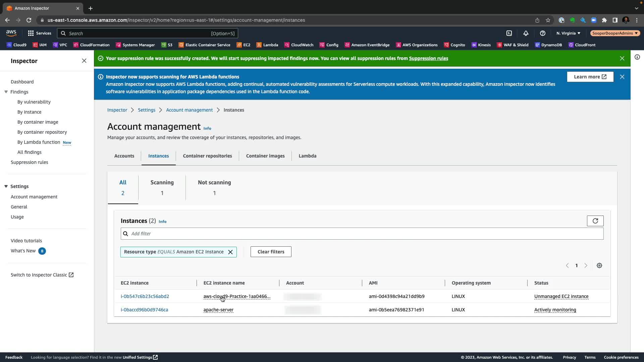Open the info panel icon at right

click(x=637, y=57)
